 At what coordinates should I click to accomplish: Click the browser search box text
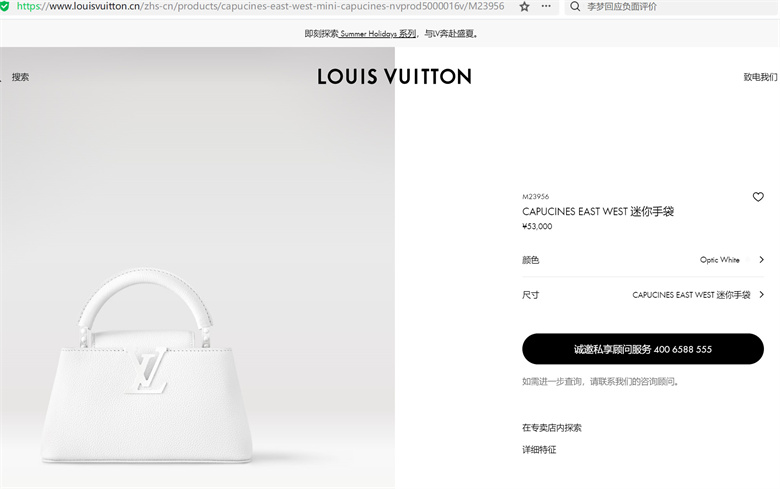[x=622, y=6]
